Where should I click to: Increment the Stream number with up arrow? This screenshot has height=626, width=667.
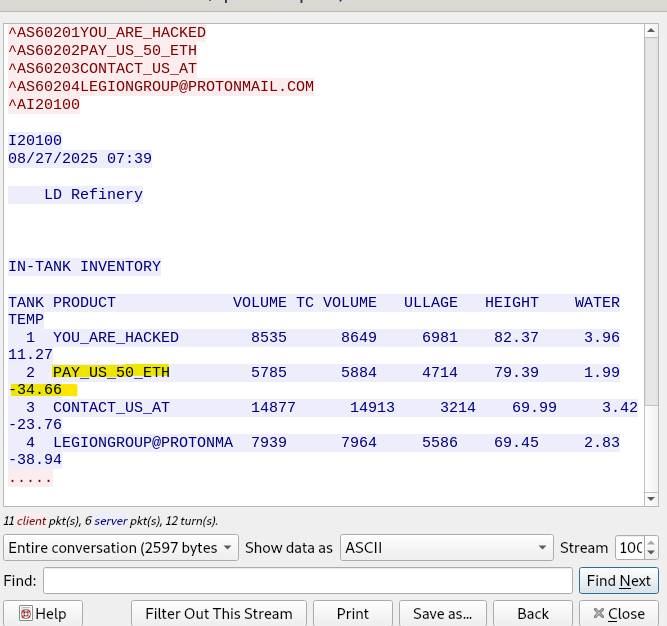click(651, 542)
